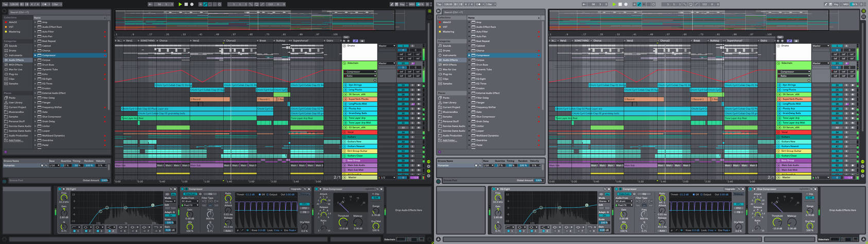Toggle GR display checkbox in left Compressor
Image resolution: width=868 pixels, height=244 pixels.
pos(259,195)
